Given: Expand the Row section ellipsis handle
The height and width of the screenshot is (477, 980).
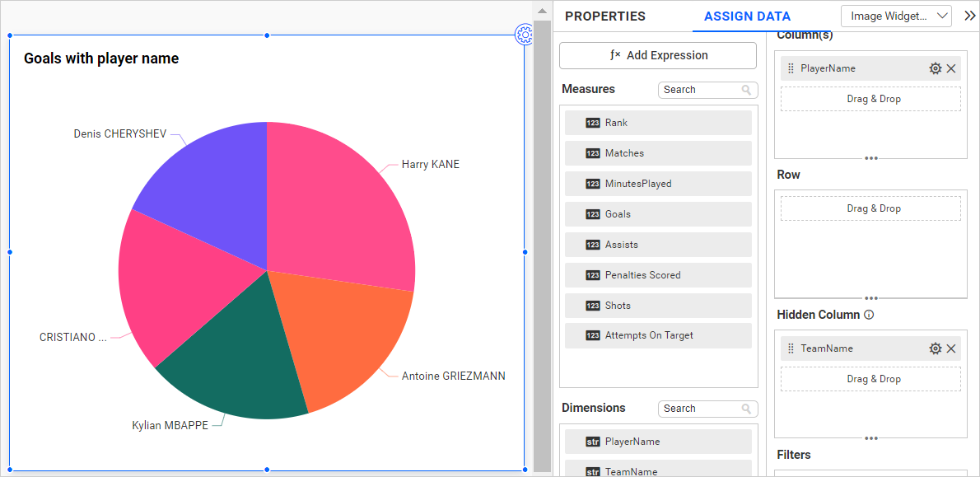Looking at the screenshot, I should pos(870,297).
